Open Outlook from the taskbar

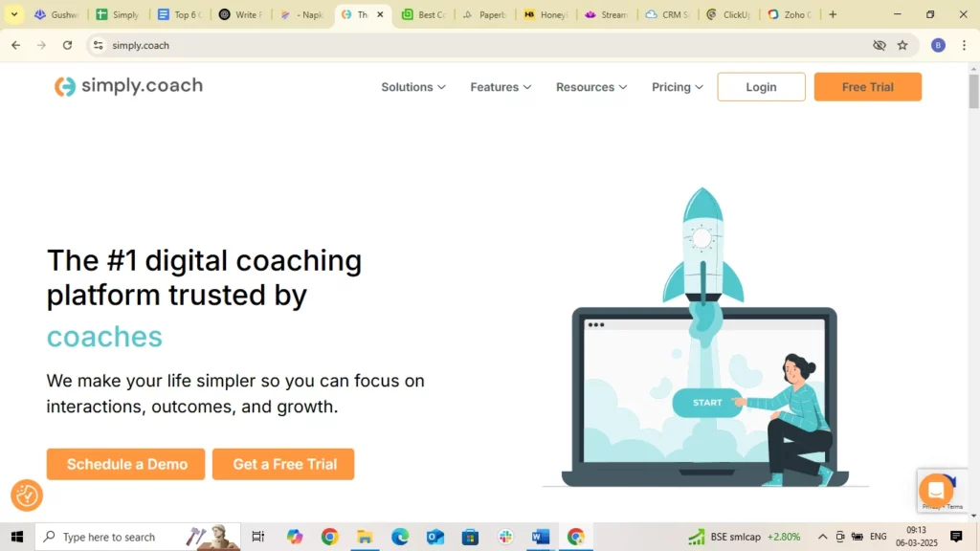tap(435, 537)
